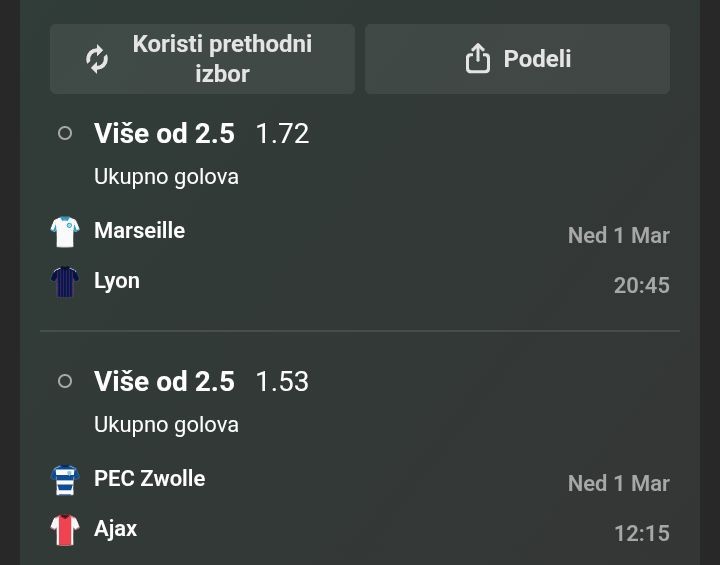Open the PEC Zwolle team name
Viewport: 720px width, 565px height.
click(x=149, y=478)
